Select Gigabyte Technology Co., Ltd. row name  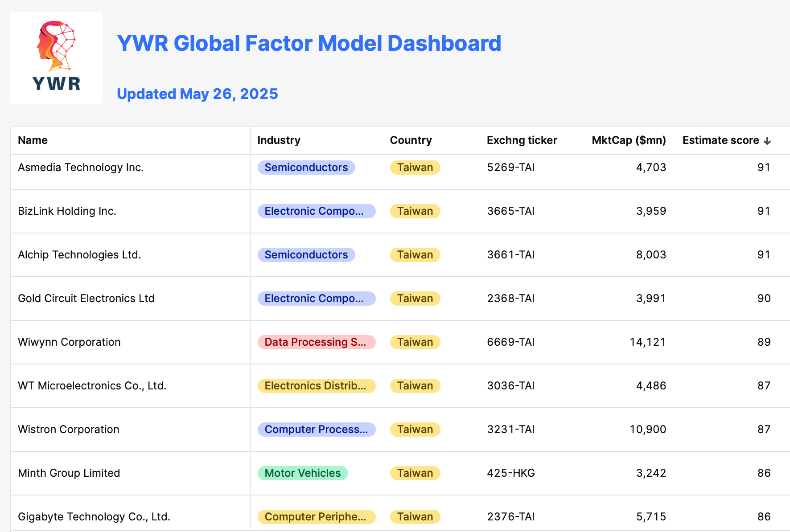coord(94,517)
